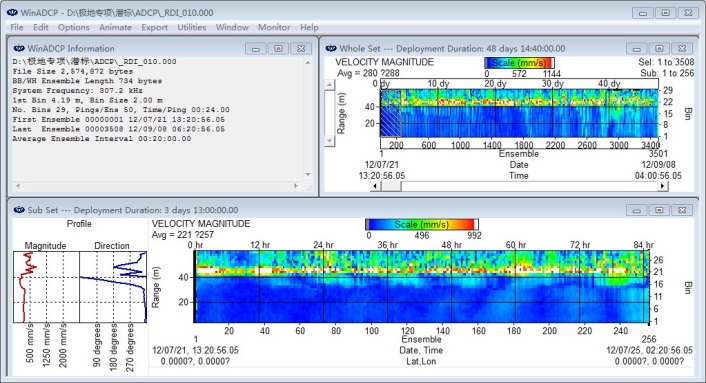Click scroll-up arrow in Information window
This screenshot has height=383, width=706.
[x=308, y=63]
